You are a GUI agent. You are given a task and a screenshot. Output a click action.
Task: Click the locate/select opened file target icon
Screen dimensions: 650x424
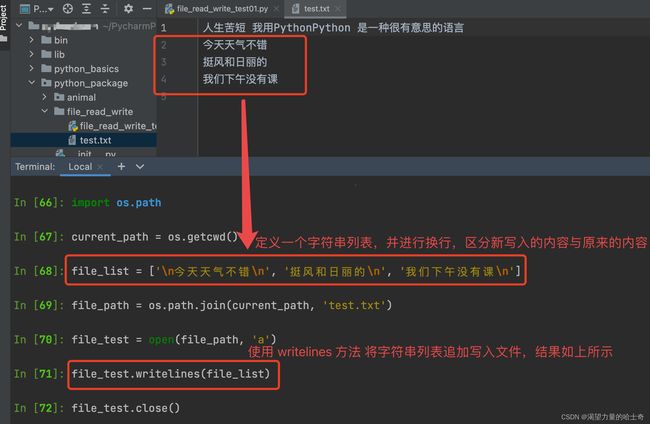68,8
